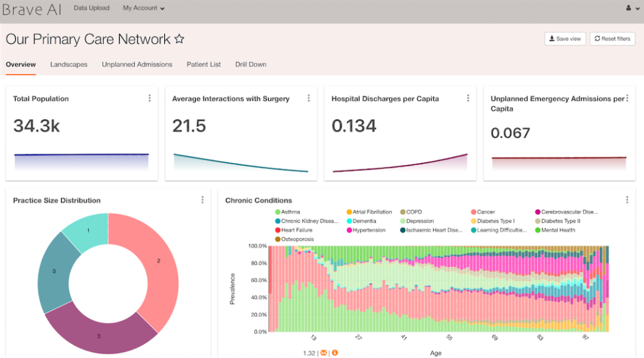Click the envelope icon below the chart
Image resolution: width=644 pixels, height=358 pixels.
click(x=323, y=353)
